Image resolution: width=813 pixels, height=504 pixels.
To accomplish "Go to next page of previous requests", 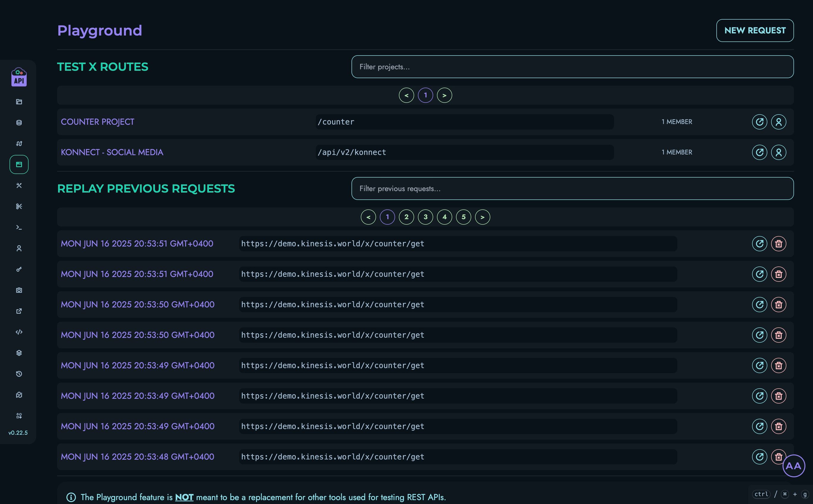I will point(482,217).
